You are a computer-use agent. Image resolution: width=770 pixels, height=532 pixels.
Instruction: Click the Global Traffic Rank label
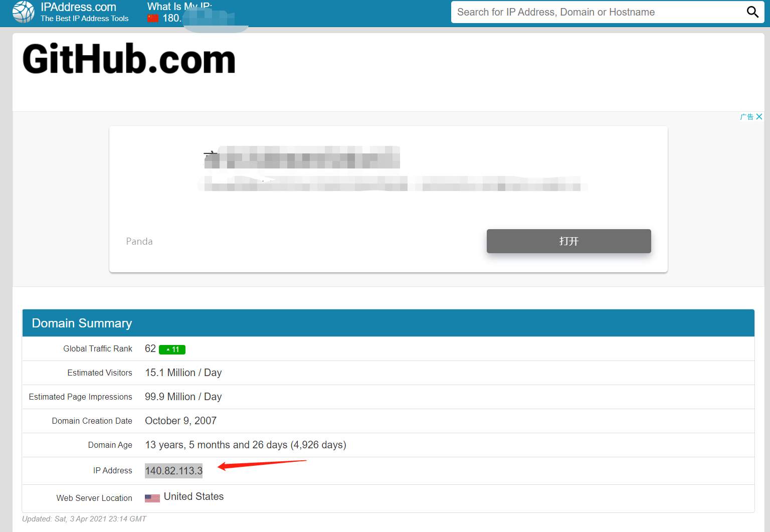98,348
